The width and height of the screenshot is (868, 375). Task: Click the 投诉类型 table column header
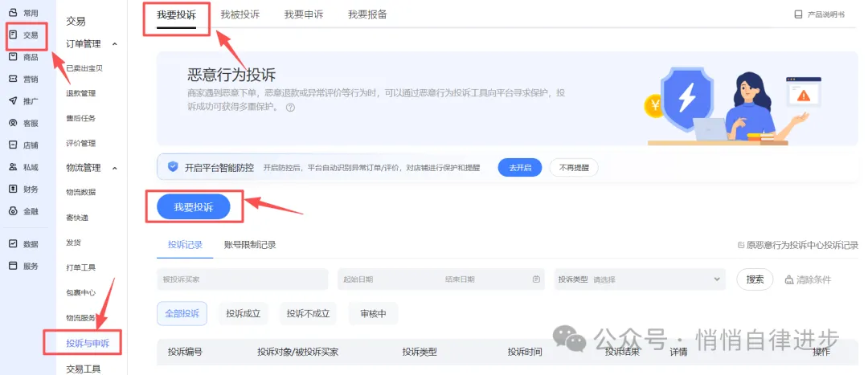point(420,352)
